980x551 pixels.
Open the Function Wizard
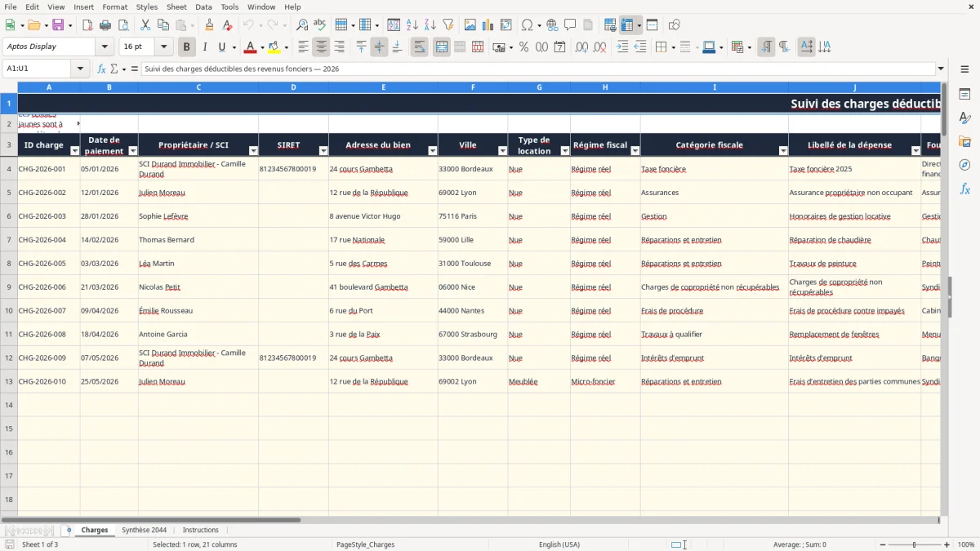point(102,69)
